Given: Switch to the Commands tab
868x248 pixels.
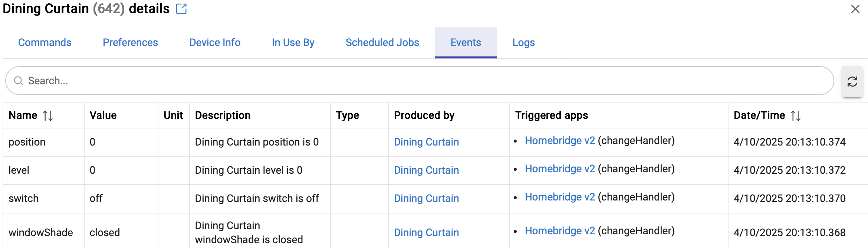Looking at the screenshot, I should [x=45, y=42].
